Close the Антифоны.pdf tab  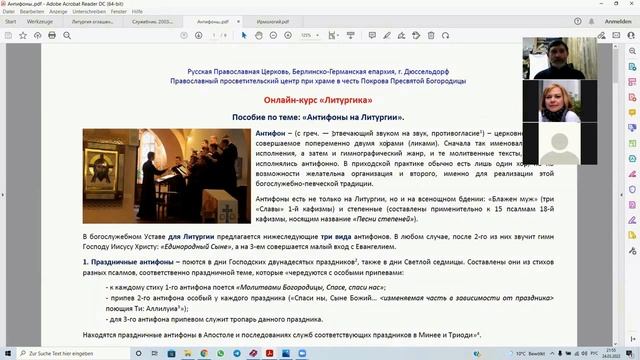tap(238, 21)
